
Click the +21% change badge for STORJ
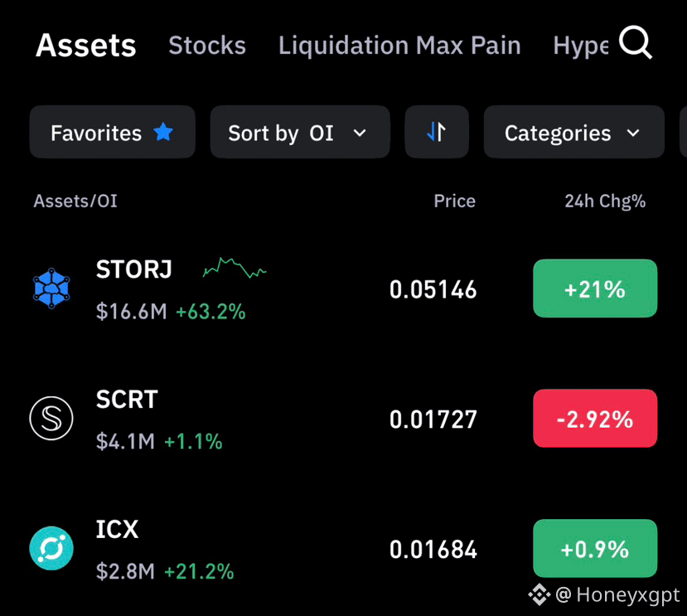click(x=595, y=288)
